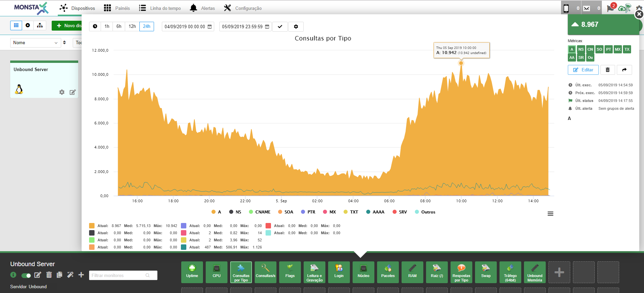Open the Nome sort dropdown
The image size is (644, 293).
[35, 43]
